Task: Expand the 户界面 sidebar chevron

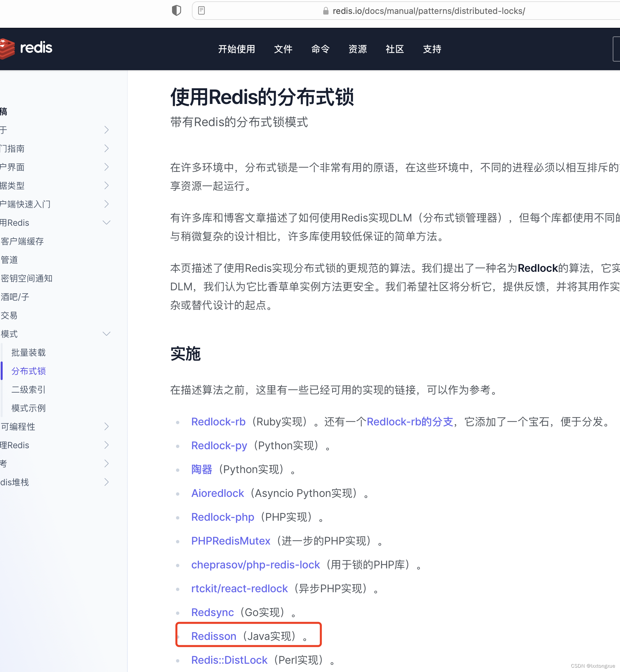Action: (x=106, y=167)
